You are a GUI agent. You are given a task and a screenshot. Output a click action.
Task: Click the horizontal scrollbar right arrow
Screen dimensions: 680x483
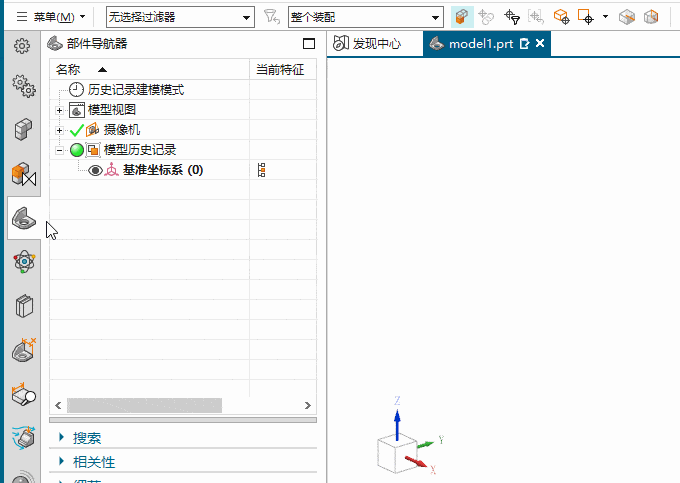[x=308, y=406]
